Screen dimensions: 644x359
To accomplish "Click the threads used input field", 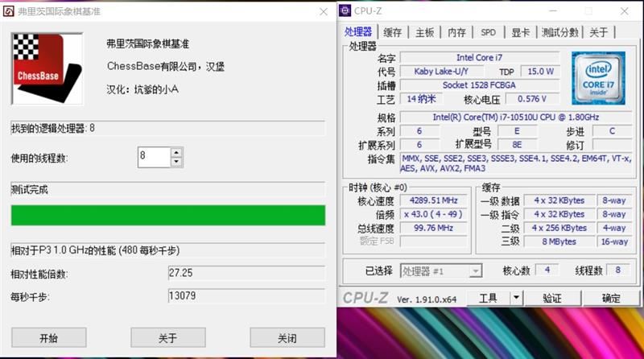I will [154, 157].
